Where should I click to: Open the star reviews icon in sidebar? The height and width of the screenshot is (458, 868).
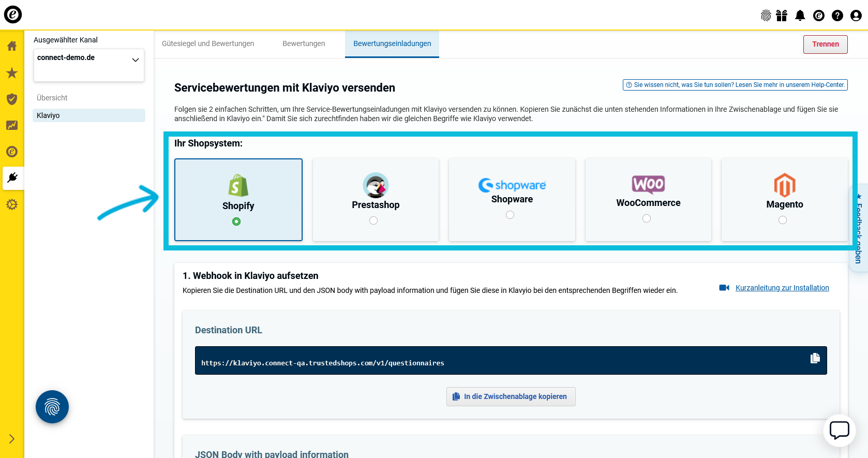tap(12, 73)
